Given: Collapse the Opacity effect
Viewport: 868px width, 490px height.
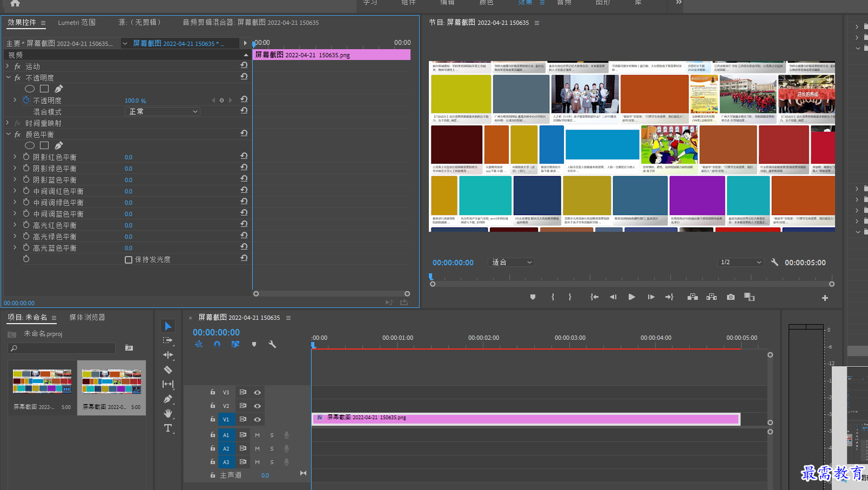Looking at the screenshot, I should tap(8, 78).
